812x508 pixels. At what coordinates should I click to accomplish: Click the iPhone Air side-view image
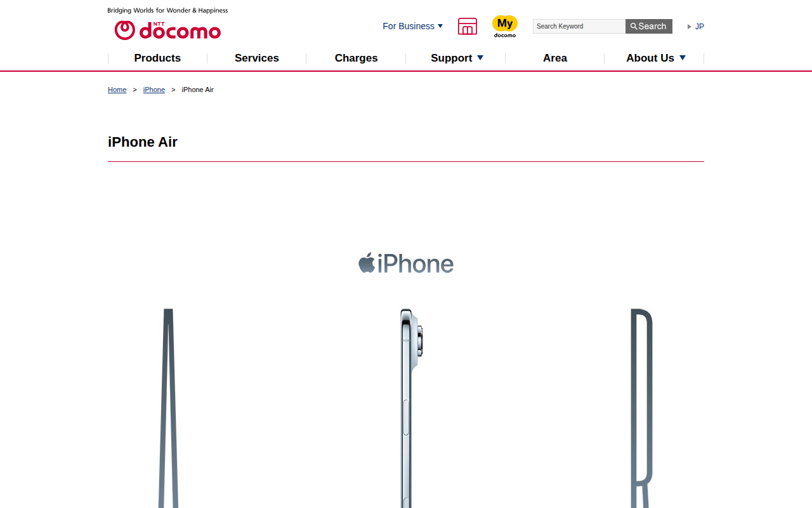[411, 408]
